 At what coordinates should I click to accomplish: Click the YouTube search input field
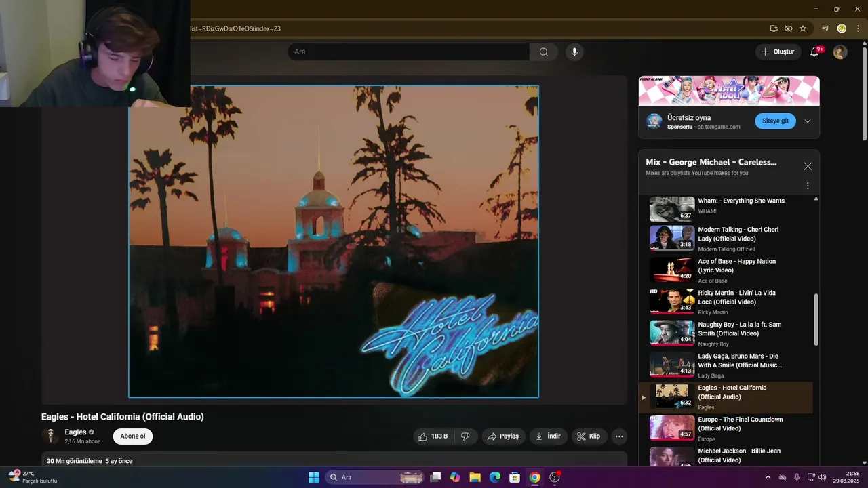tap(408, 52)
